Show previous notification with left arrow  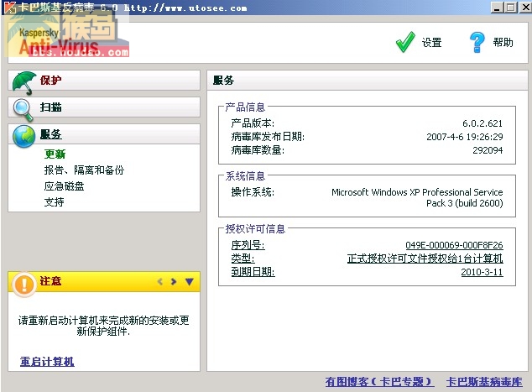[x=160, y=281]
